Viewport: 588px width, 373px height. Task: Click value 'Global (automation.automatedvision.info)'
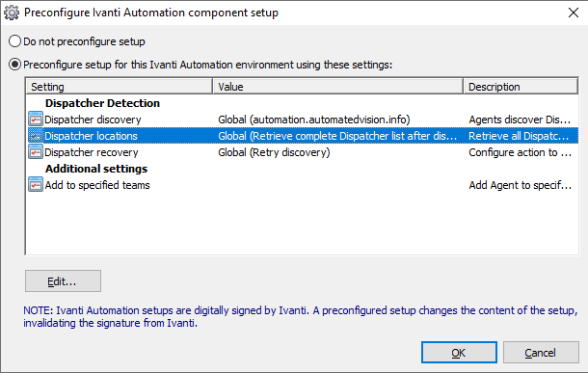(x=314, y=120)
